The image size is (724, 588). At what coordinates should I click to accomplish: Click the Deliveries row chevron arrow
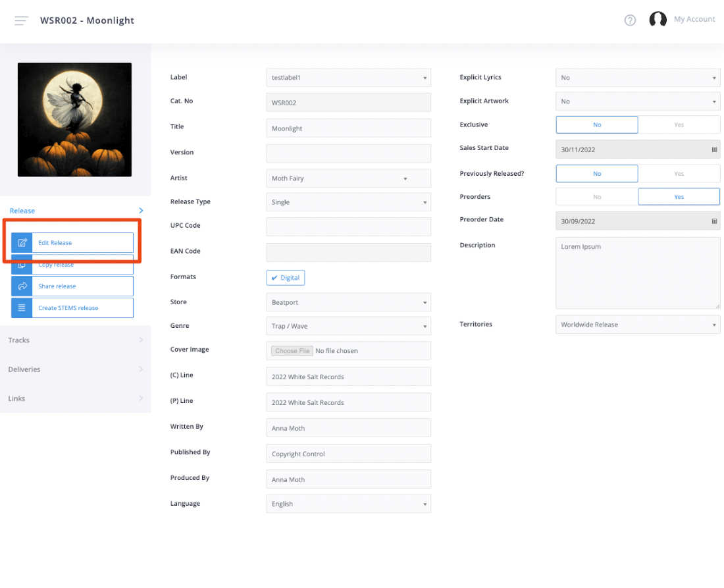141,369
